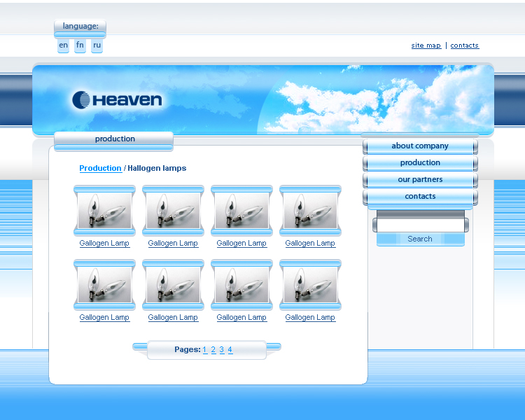Screen dimensions: 525x420
Task: Open the first lamp thumbnail in bottom row
Action: tap(104, 284)
